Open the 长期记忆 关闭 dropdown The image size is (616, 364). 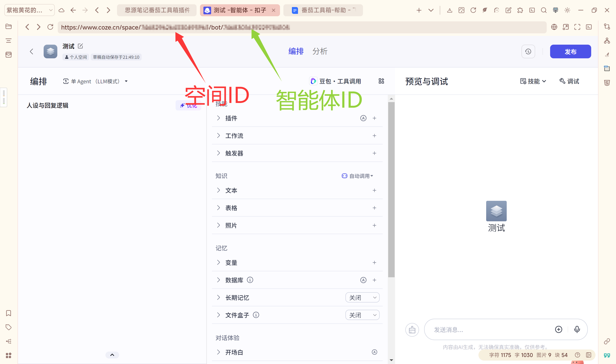pos(362,298)
